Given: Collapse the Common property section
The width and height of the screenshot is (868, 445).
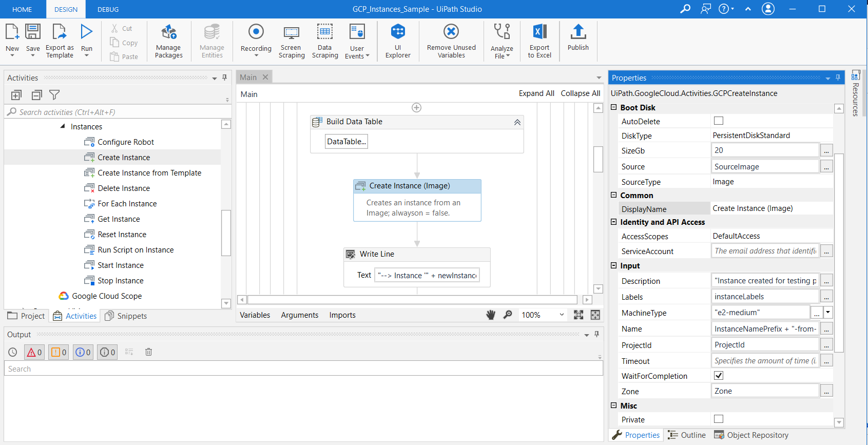Looking at the screenshot, I should click(613, 195).
